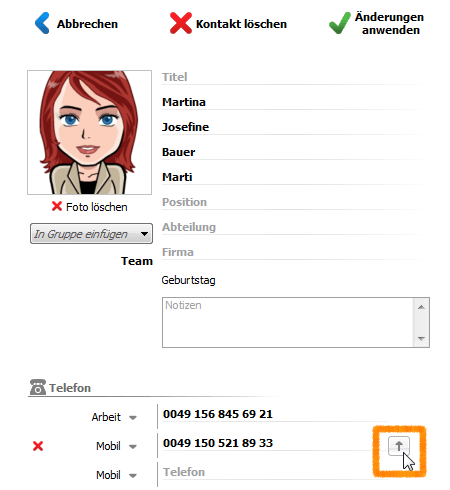Image resolution: width=450 pixels, height=490 pixels.
Task: Click the contact's avatar photo
Action: click(89, 132)
